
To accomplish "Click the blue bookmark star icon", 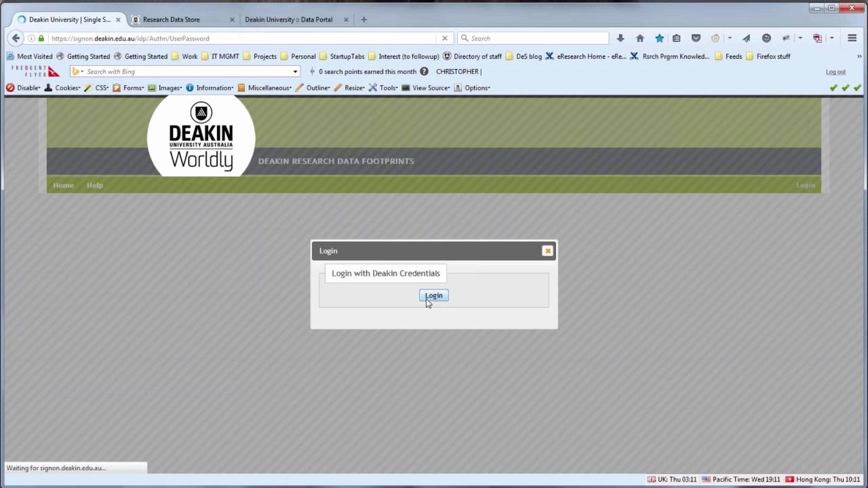I will pyautogui.click(x=659, y=39).
